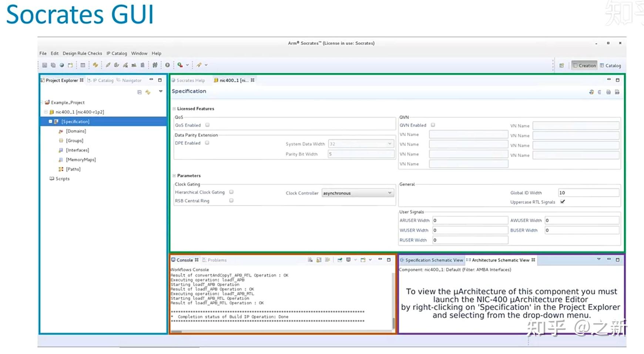Click the collapse all icon in Project Explorer
The height and width of the screenshot is (354, 644).
coord(140,92)
